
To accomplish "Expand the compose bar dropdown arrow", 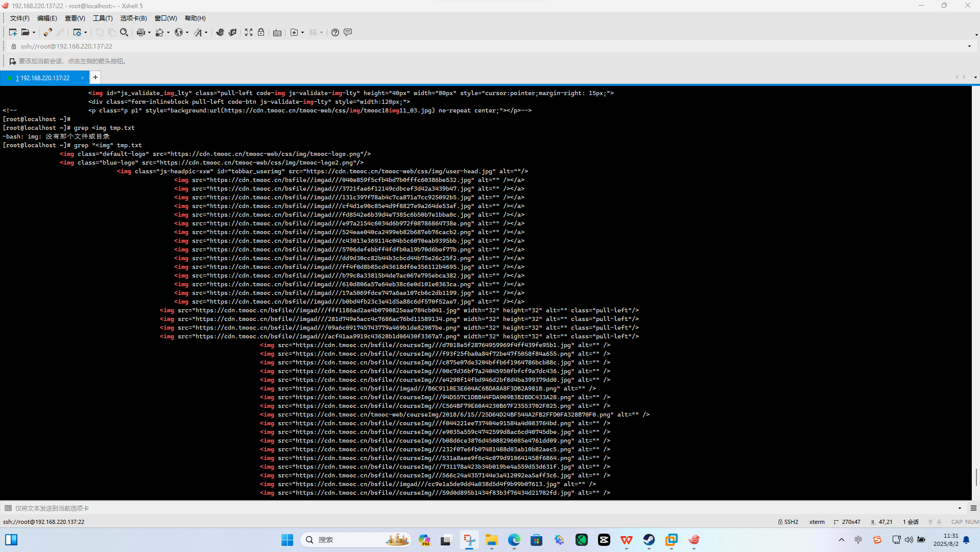I will pos(960,509).
